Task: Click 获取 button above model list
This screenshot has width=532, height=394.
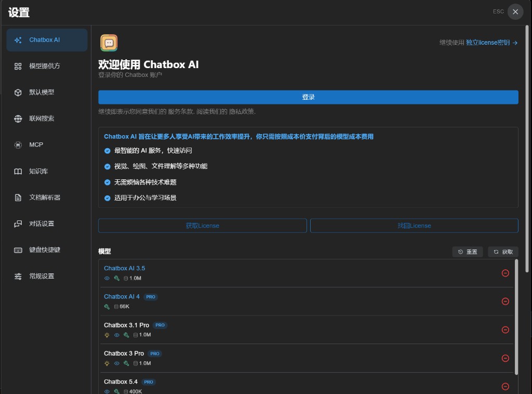Action: click(503, 252)
